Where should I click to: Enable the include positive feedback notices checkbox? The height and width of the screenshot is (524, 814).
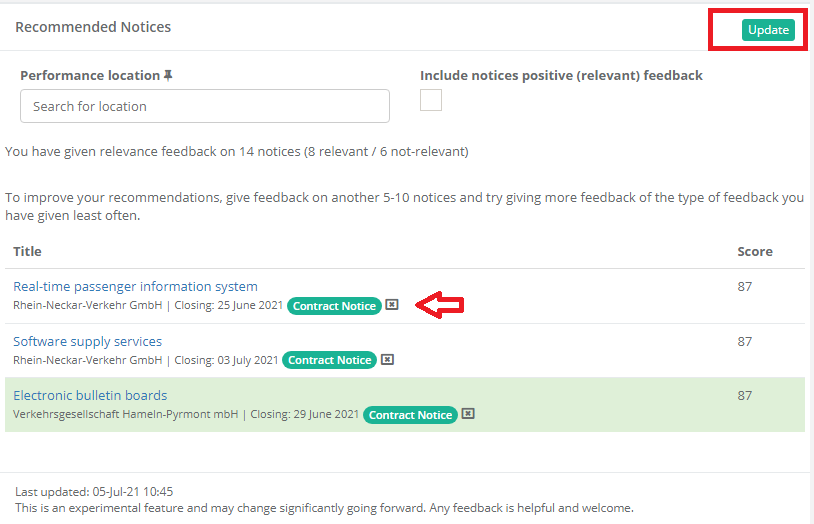pyautogui.click(x=431, y=100)
